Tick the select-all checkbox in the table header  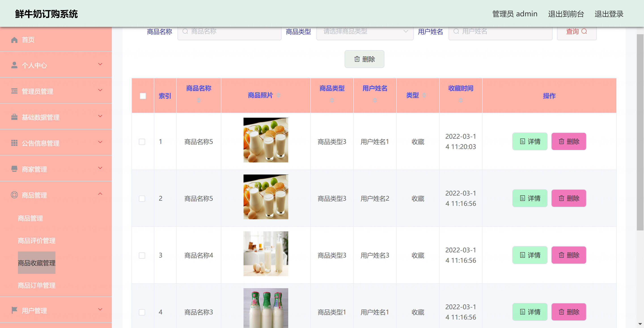(143, 96)
